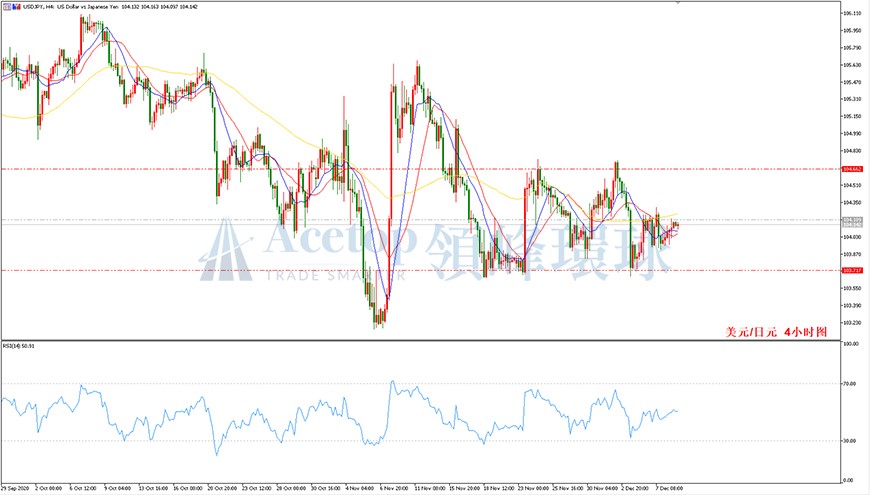This screenshot has height=495, width=870.
Task: Click the 105.470 price axis label
Action: click(852, 82)
